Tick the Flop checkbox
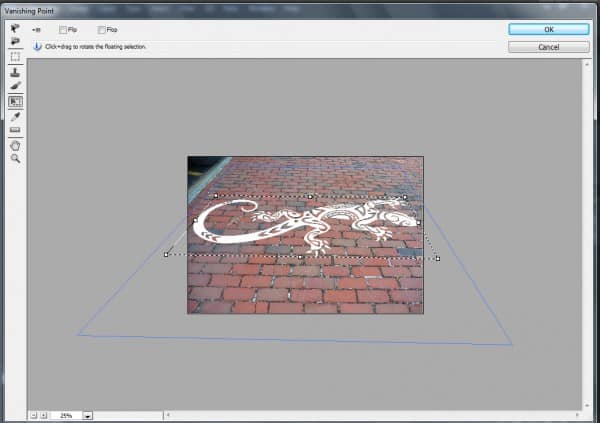 [x=102, y=30]
